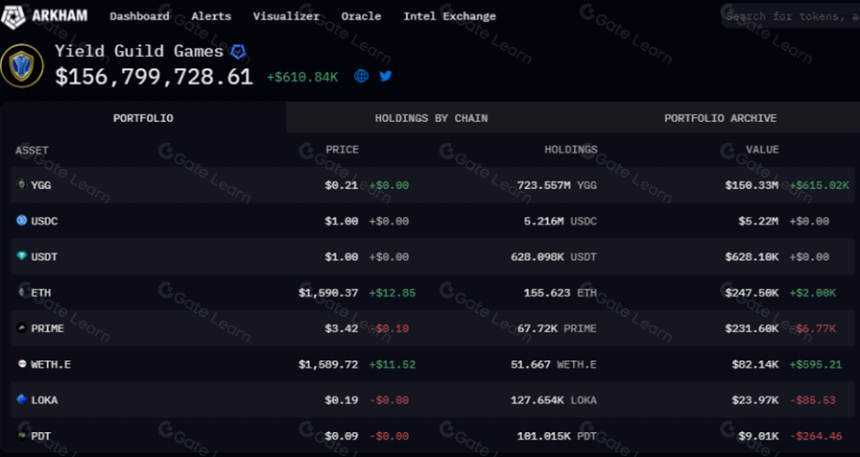Image resolution: width=860 pixels, height=457 pixels.
Task: Select the LOKA token icon
Action: click(x=22, y=399)
